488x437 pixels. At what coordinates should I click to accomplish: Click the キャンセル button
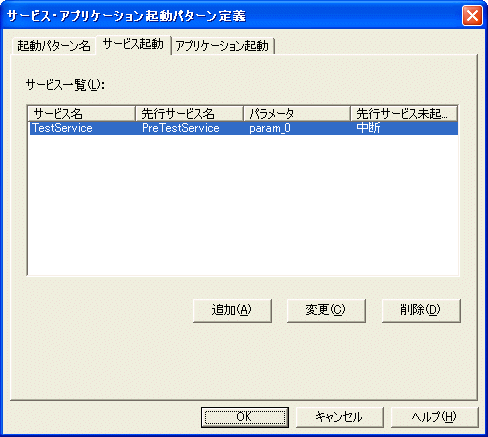[x=340, y=417]
